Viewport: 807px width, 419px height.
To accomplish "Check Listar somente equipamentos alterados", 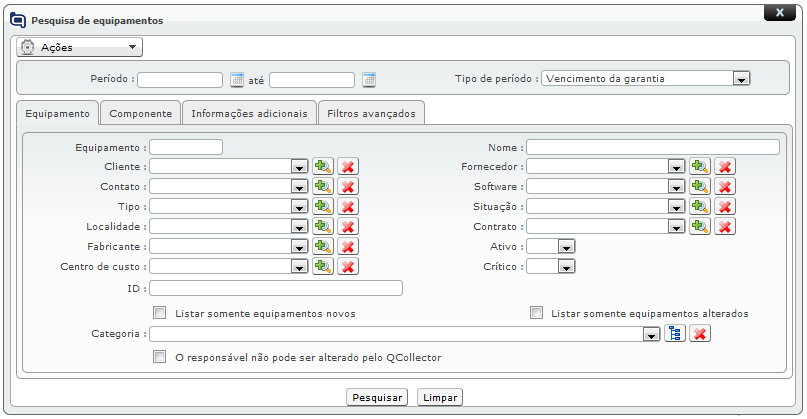I will point(537,313).
